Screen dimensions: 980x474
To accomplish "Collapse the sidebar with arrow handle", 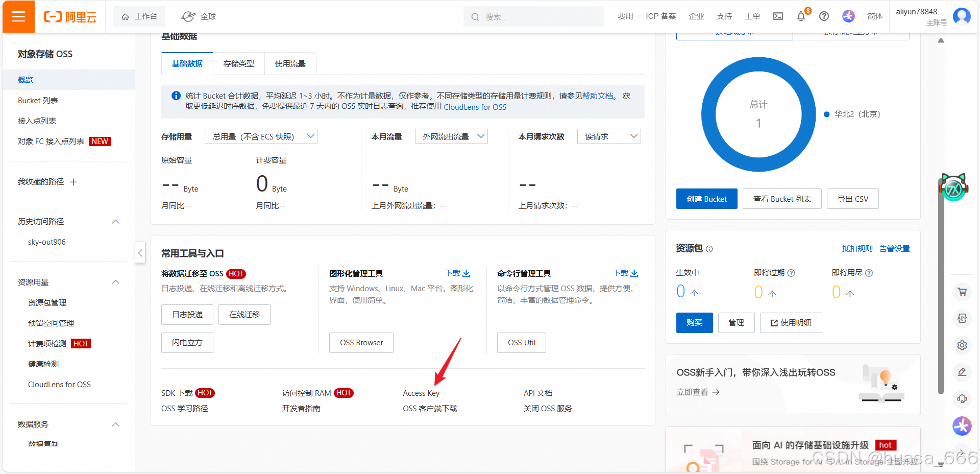I will [x=140, y=253].
